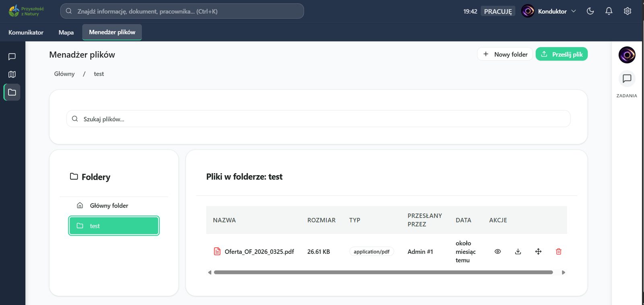Delete the Oferta PDF file via trash icon
The width and height of the screenshot is (644, 305).
pyautogui.click(x=559, y=251)
